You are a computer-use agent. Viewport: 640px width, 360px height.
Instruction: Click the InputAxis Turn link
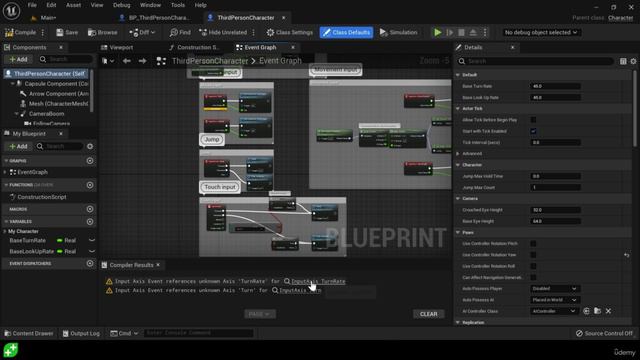point(300,290)
